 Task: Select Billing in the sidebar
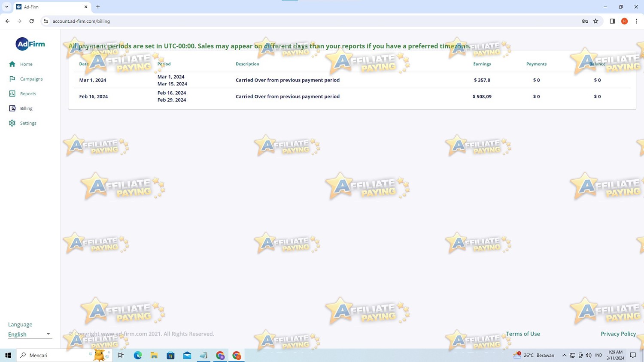[26, 109]
